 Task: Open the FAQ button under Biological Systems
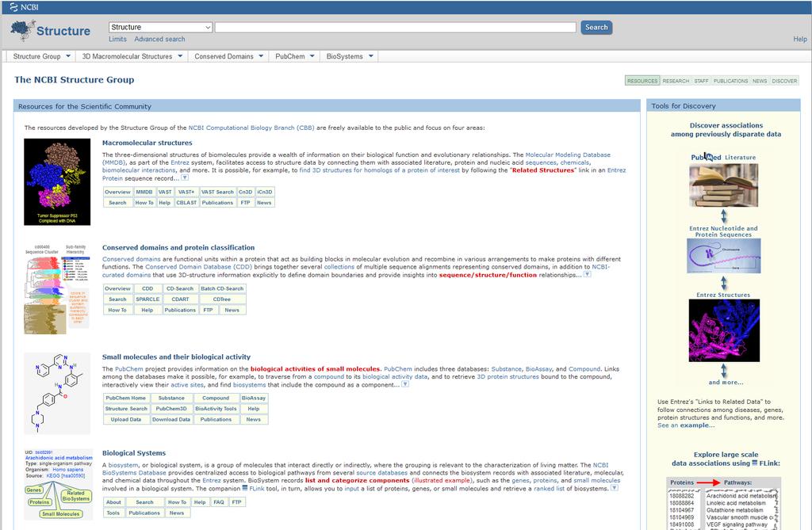tap(219, 502)
